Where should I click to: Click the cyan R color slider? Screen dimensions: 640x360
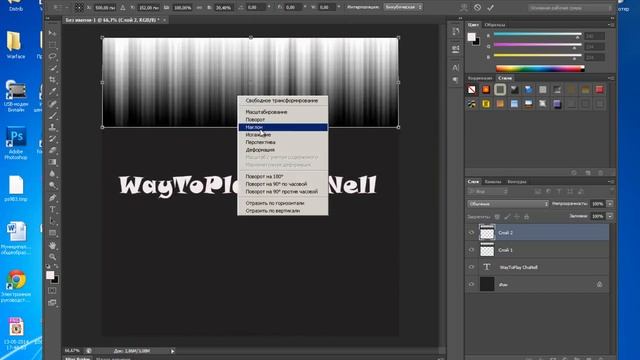(x=538, y=34)
